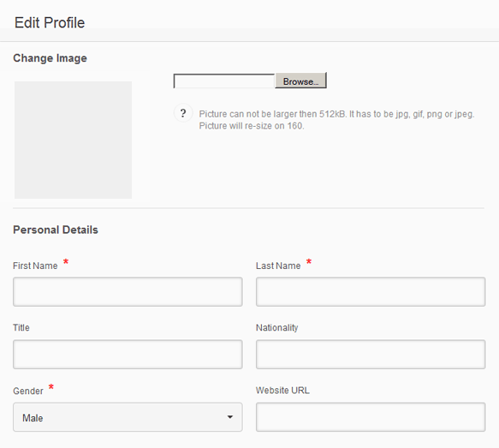The image size is (499, 448).
Task: Click the red asterisk beside Gender
Action: pos(50,387)
